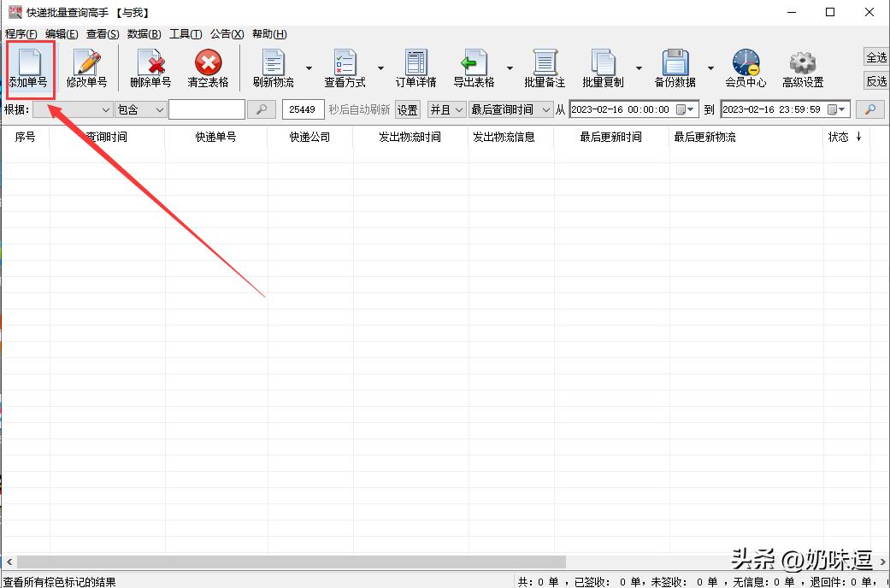This screenshot has width=890, height=588.
Task: Sort by 状态 column header
Action: pos(846,137)
